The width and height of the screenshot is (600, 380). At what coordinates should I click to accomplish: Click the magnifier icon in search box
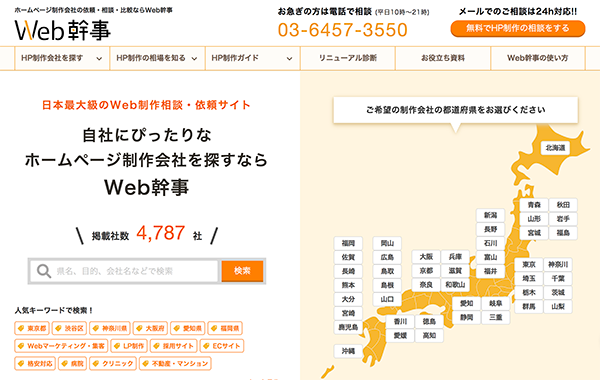click(x=44, y=271)
